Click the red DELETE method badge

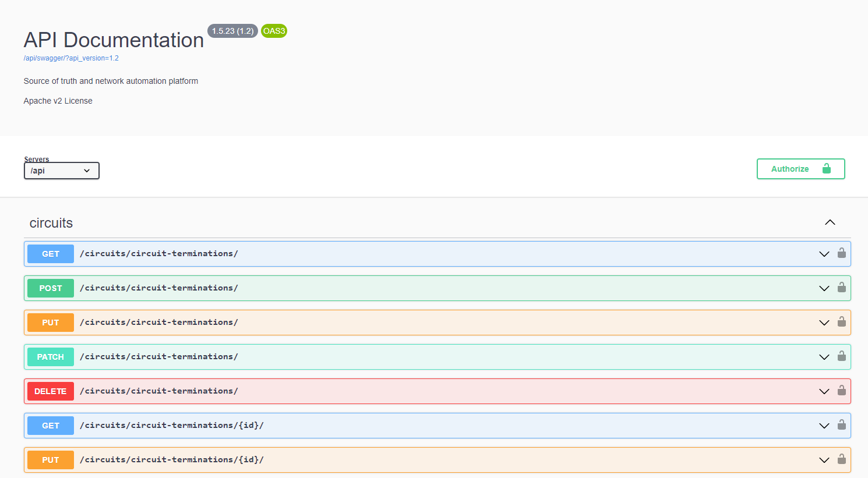click(51, 391)
